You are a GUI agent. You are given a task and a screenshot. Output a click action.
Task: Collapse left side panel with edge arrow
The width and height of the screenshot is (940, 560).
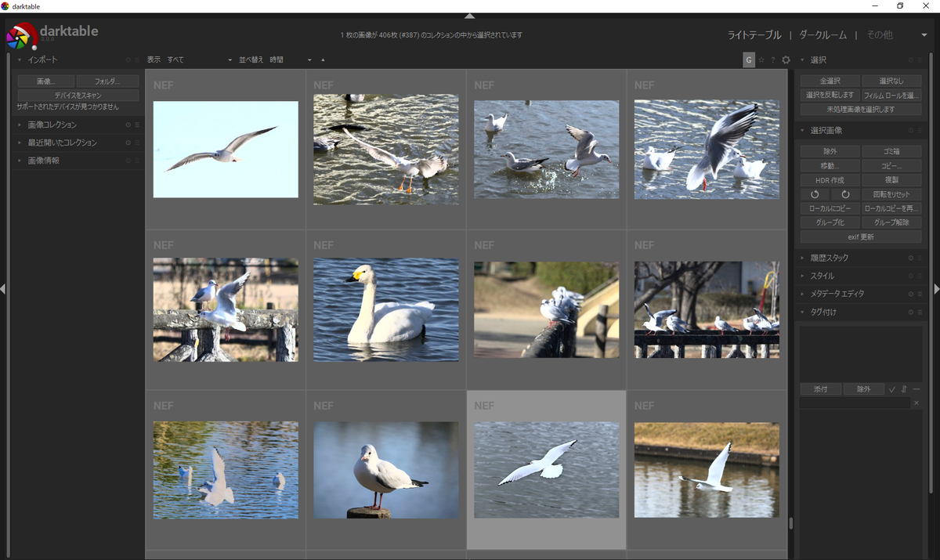coord(3,289)
